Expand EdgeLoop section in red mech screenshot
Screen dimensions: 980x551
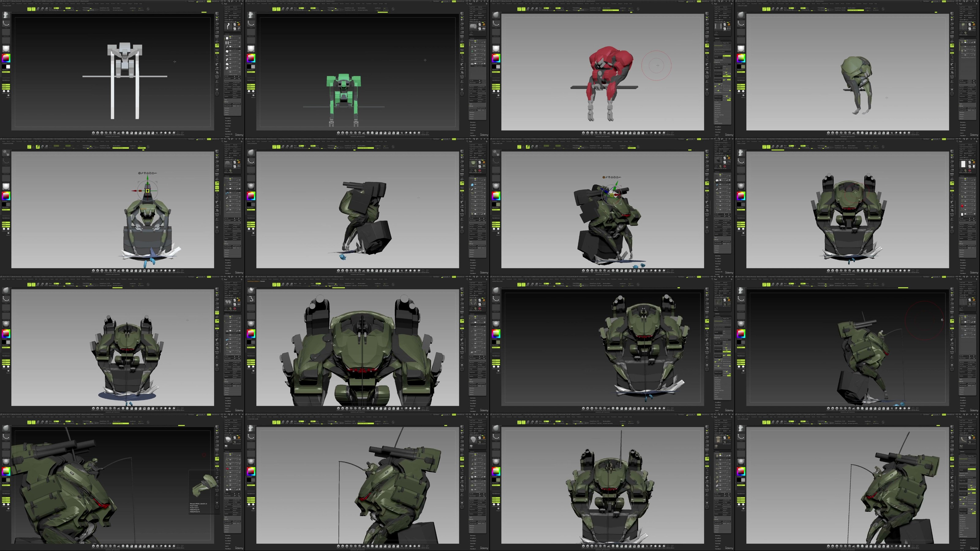[717, 62]
